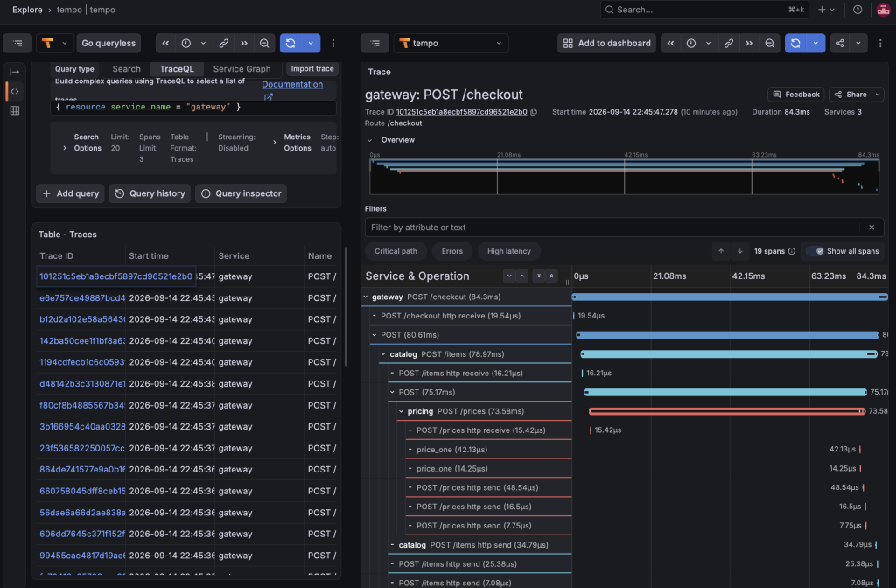Switch to Search query type tab
This screenshot has width=896, height=588.
click(x=126, y=68)
